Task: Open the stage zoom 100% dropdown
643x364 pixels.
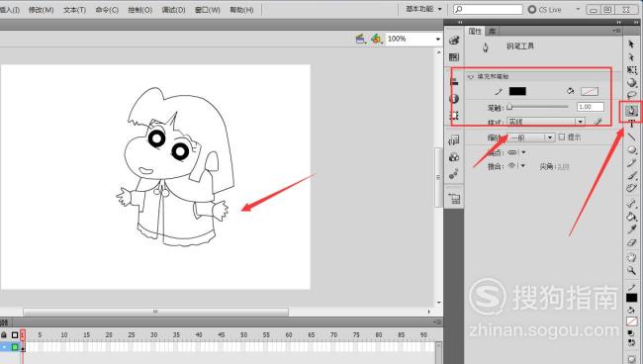Action: [x=437, y=39]
